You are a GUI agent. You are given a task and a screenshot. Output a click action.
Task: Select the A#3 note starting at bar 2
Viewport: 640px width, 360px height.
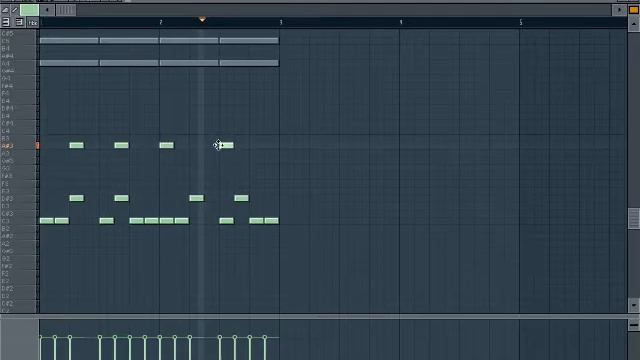point(167,145)
